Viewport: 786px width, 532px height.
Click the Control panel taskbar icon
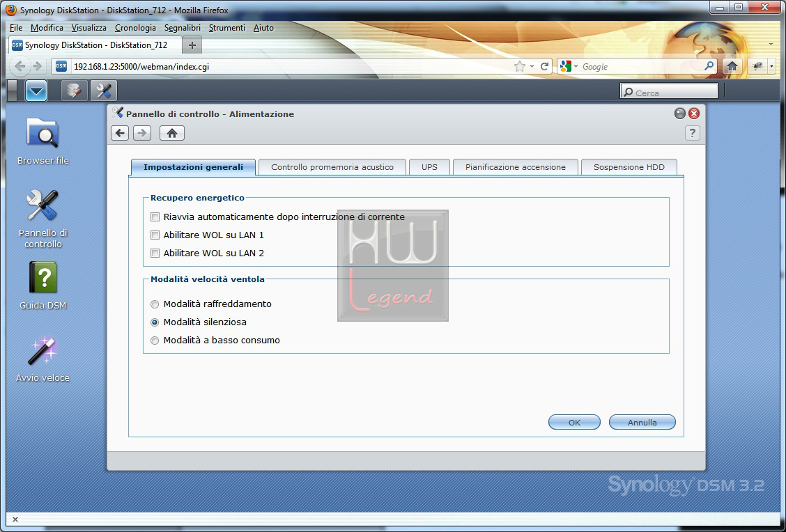click(x=104, y=91)
